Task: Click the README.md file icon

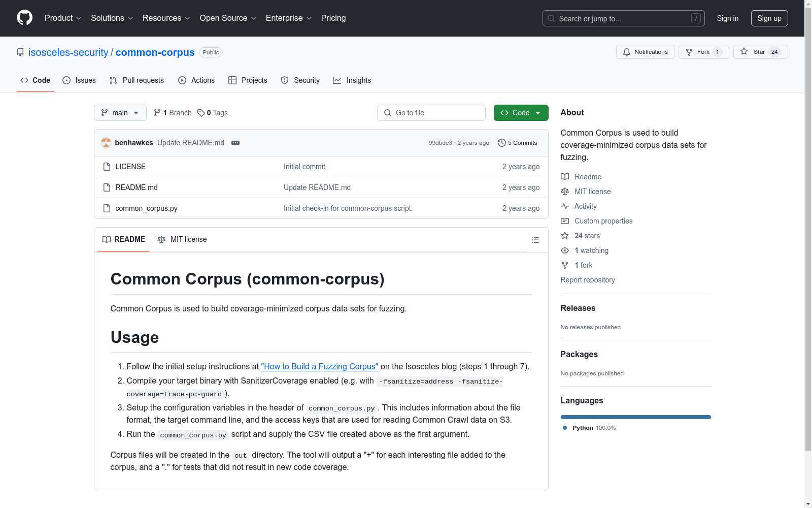Action: [x=107, y=187]
